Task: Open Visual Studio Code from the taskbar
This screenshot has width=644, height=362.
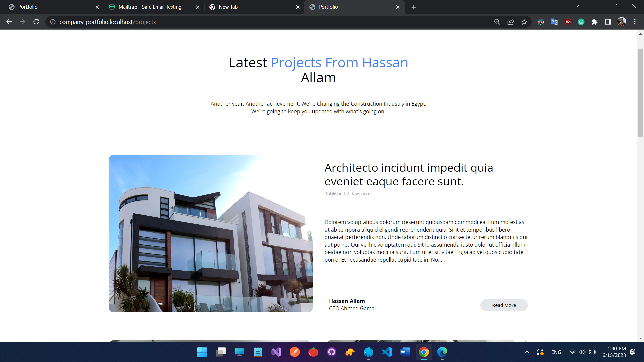Action: (387, 352)
